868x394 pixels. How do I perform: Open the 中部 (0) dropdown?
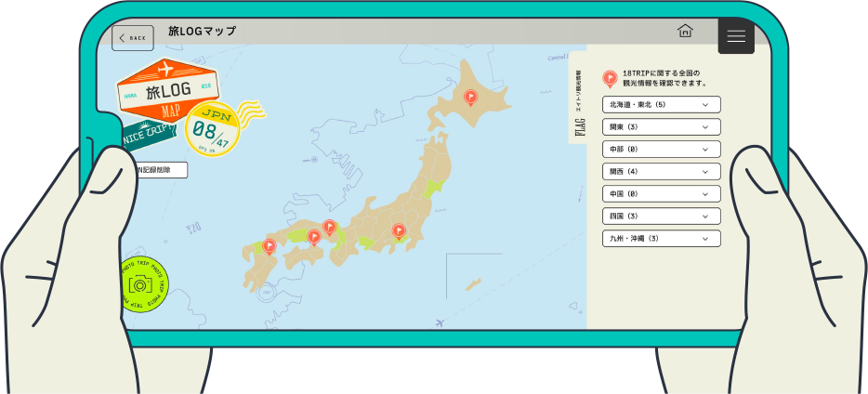tap(661, 150)
